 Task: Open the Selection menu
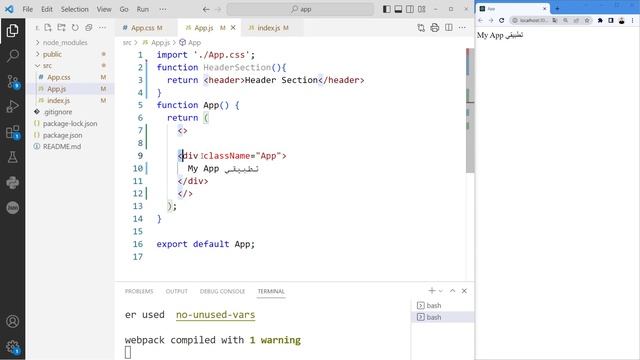point(74,9)
